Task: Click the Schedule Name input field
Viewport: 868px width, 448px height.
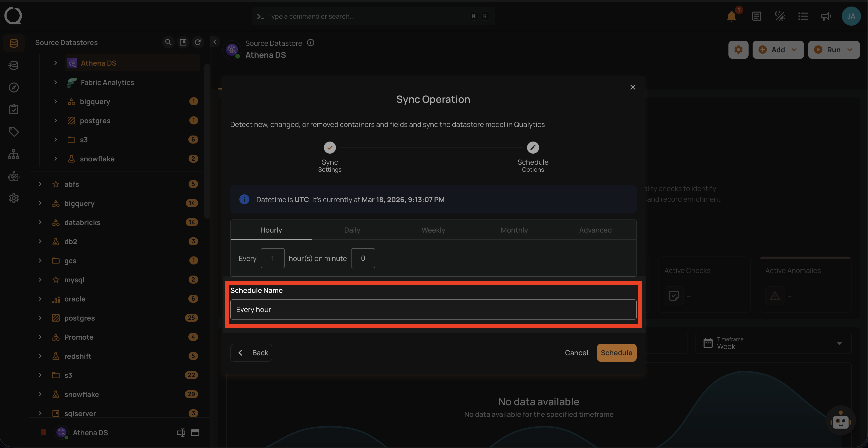Action: (433, 309)
